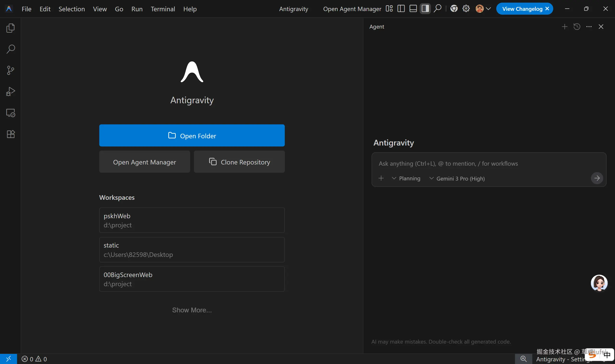Click the user avatar in title bar
615x364 pixels.
click(479, 9)
